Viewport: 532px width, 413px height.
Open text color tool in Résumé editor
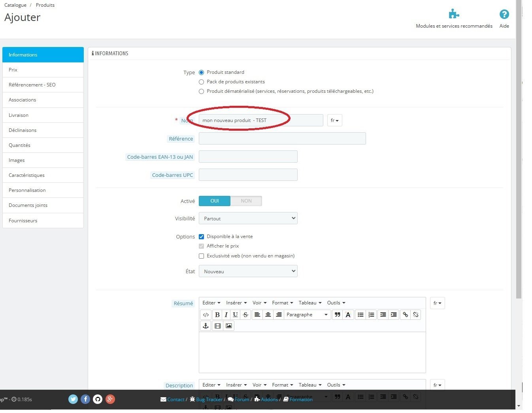coord(348,315)
